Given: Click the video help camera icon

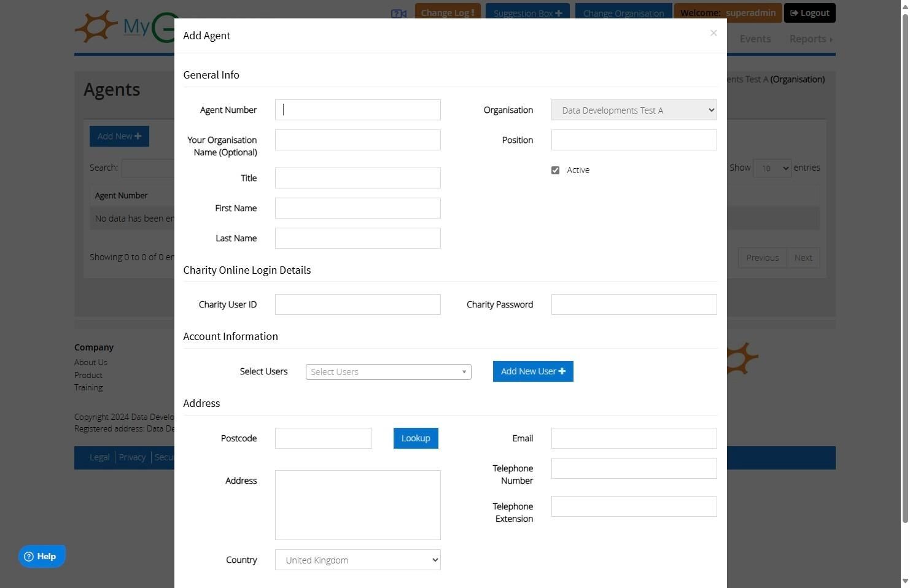Looking at the screenshot, I should (399, 14).
